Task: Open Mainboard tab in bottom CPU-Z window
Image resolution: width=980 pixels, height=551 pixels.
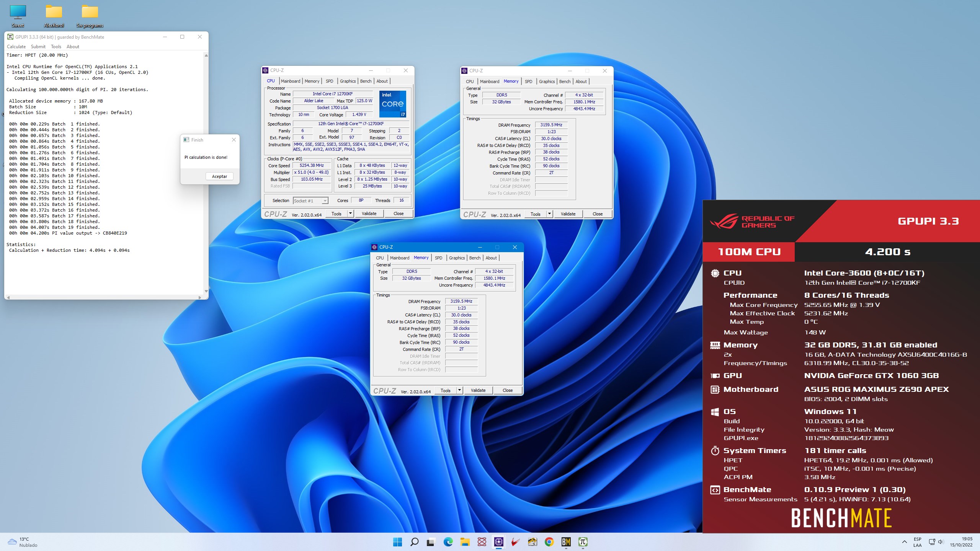Action: click(x=400, y=258)
